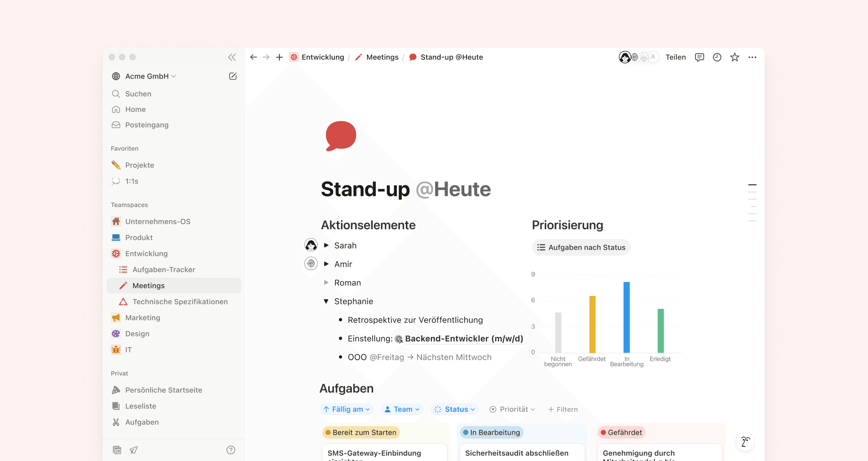Open Persönliche Startseite page
The image size is (868, 461).
click(174, 390)
